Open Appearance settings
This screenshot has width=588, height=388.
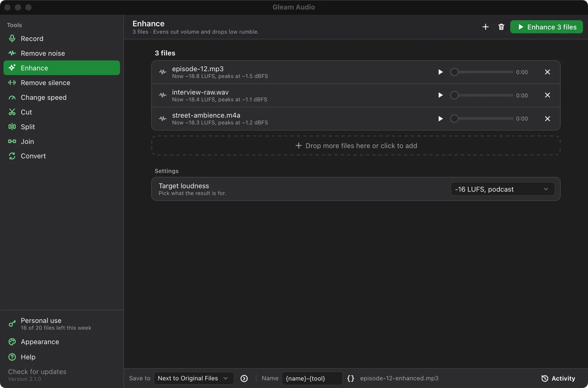coord(61,342)
